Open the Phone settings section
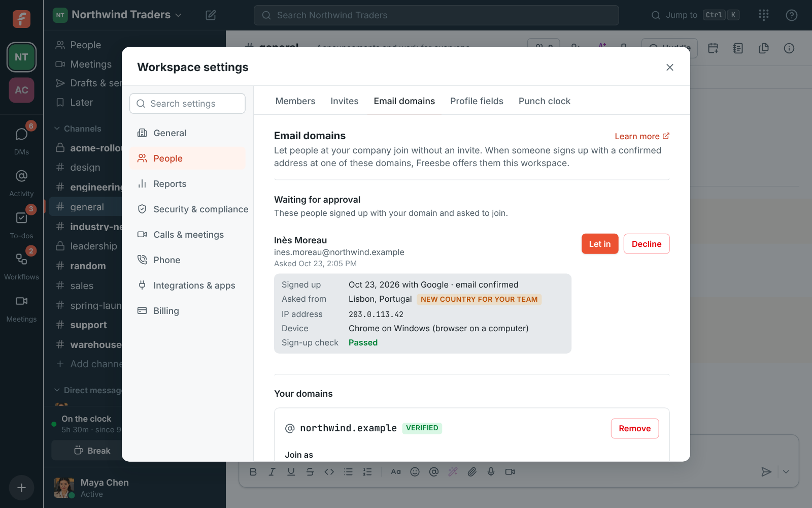This screenshot has width=812, height=508. click(187, 260)
